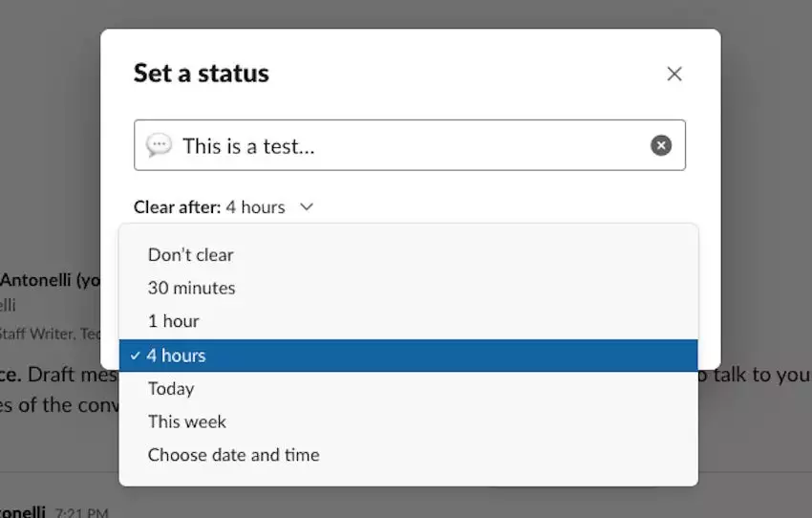The width and height of the screenshot is (812, 518).
Task: Click dimmed backdrop outside the dialog
Action: click(764, 191)
